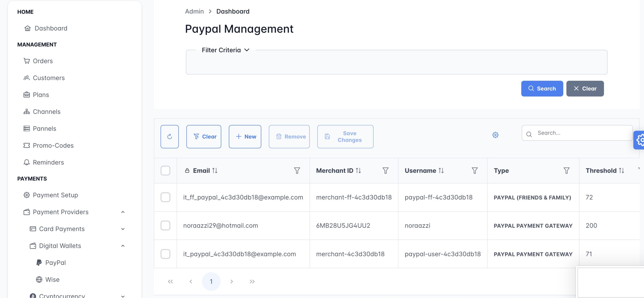Sort by Merchant ID using sort arrows
This screenshot has width=644, height=298.
click(358, 171)
